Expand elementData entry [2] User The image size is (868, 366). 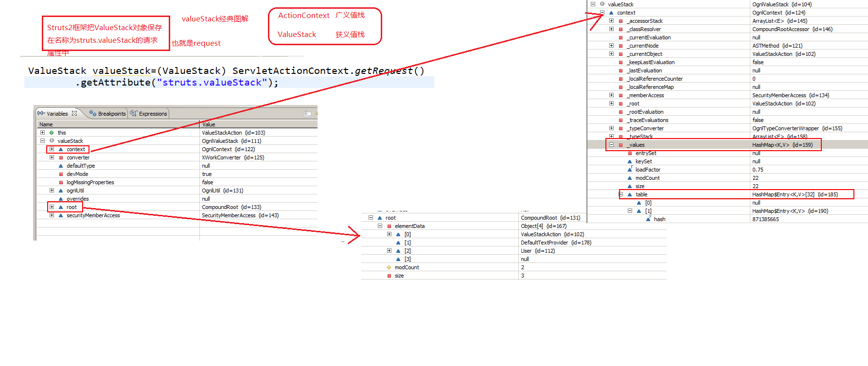[x=389, y=251]
